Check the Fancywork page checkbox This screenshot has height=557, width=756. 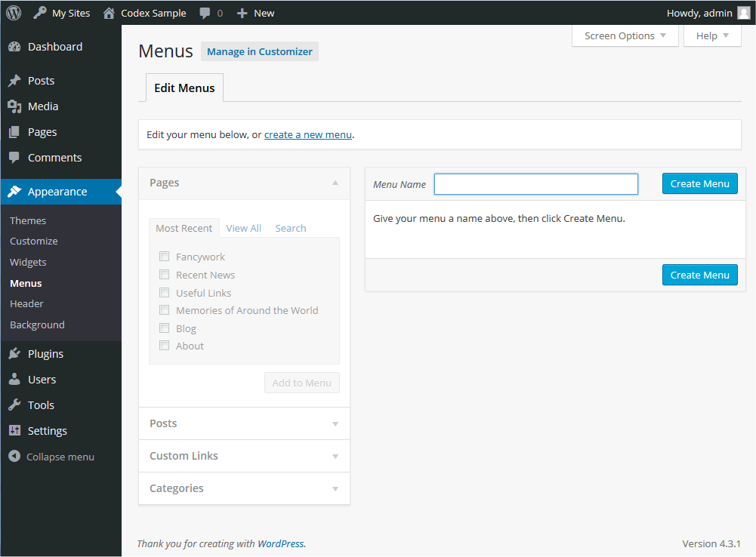pyautogui.click(x=164, y=256)
